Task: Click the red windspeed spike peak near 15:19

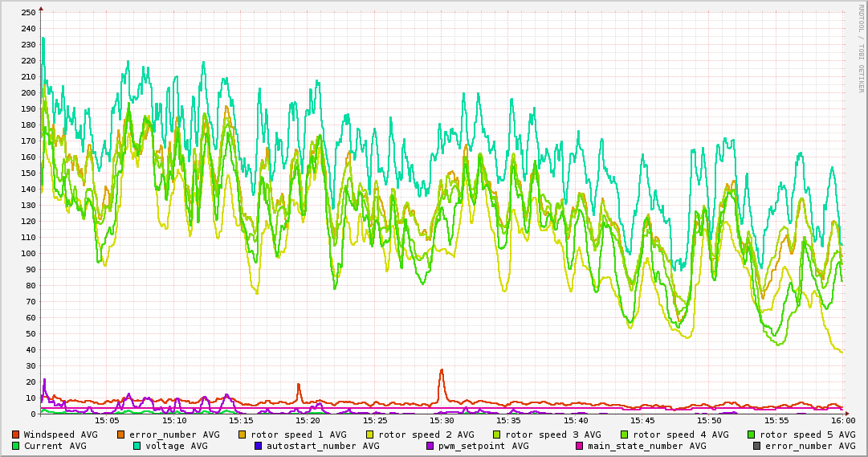Action: point(299,385)
